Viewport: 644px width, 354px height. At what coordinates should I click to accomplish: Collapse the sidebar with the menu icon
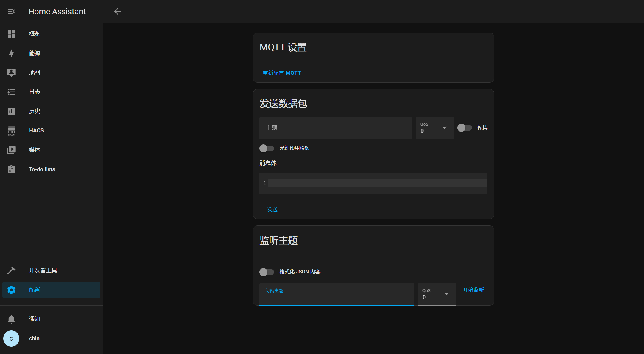point(11,11)
